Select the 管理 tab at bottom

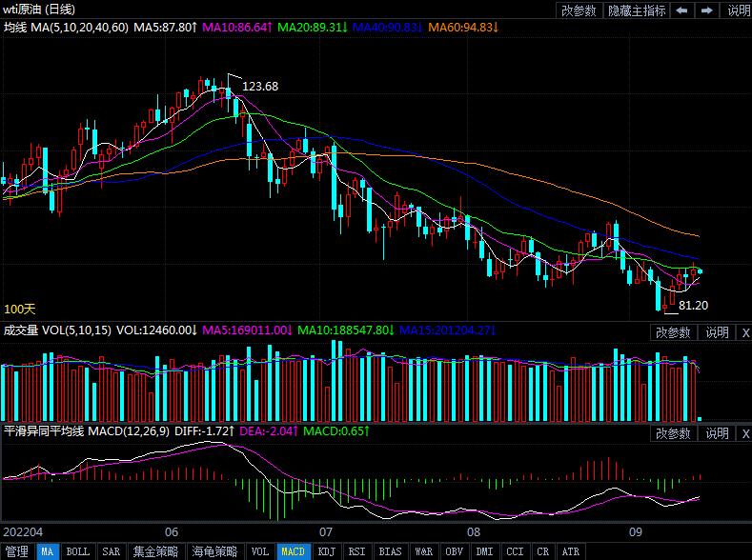(x=17, y=551)
